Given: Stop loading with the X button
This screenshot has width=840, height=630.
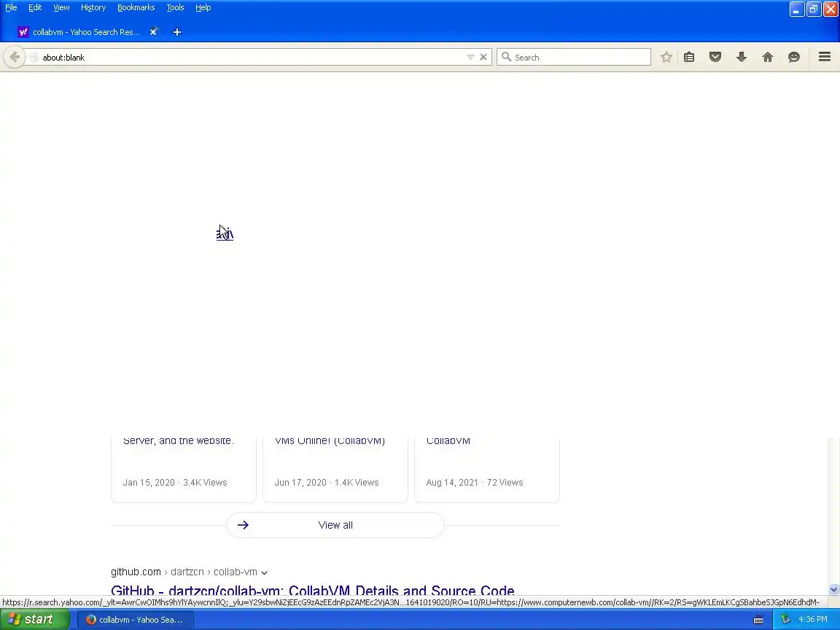Looking at the screenshot, I should 483,58.
